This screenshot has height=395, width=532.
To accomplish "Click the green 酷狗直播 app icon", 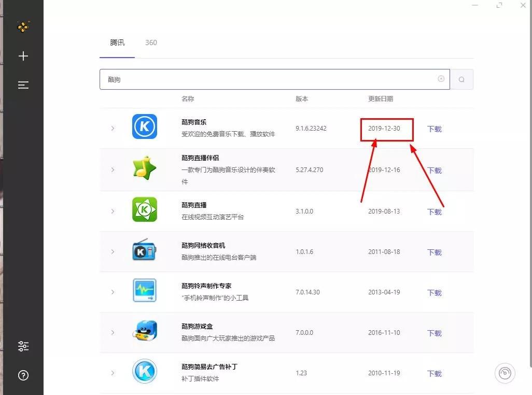I will [x=145, y=209].
